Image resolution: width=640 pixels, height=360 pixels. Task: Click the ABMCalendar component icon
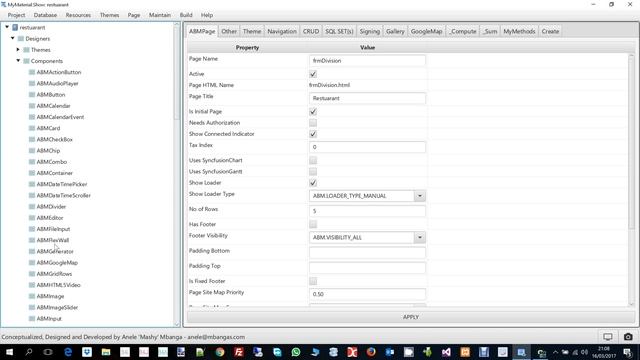(x=32, y=106)
